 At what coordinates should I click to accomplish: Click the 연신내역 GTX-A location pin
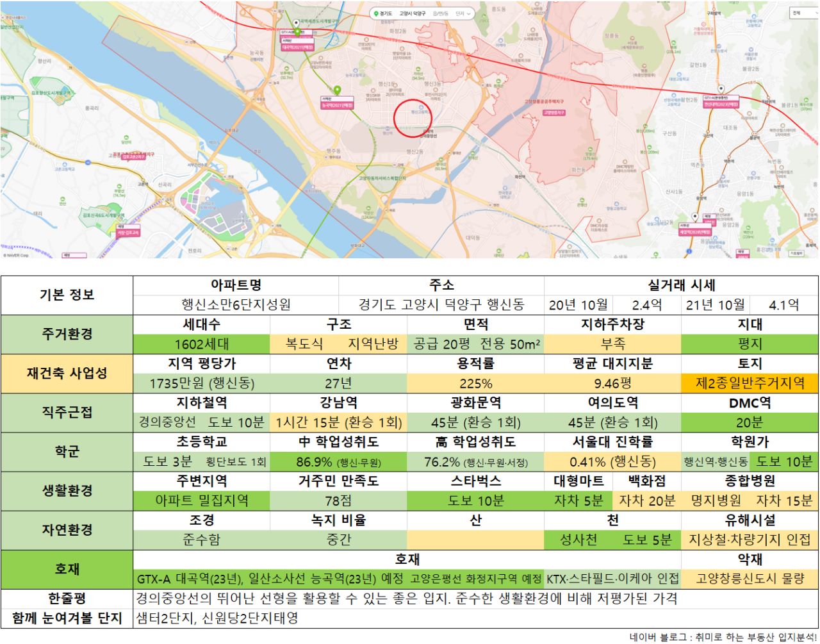tap(721, 89)
